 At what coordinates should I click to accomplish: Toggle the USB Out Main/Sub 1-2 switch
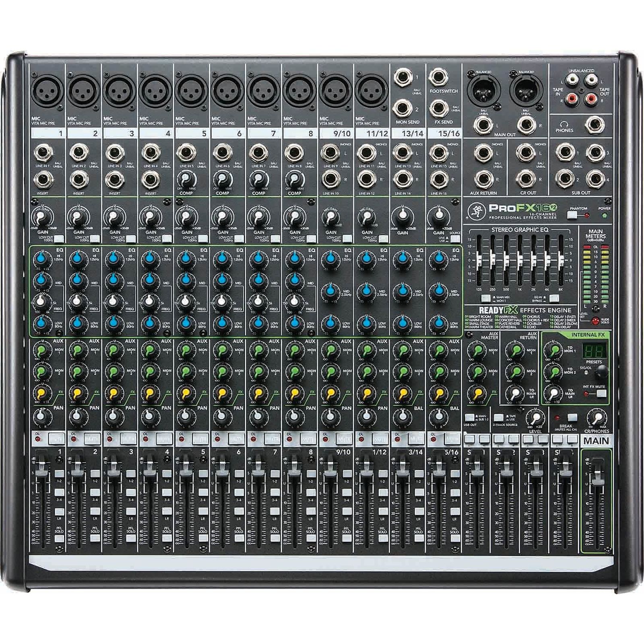pyautogui.click(x=469, y=418)
